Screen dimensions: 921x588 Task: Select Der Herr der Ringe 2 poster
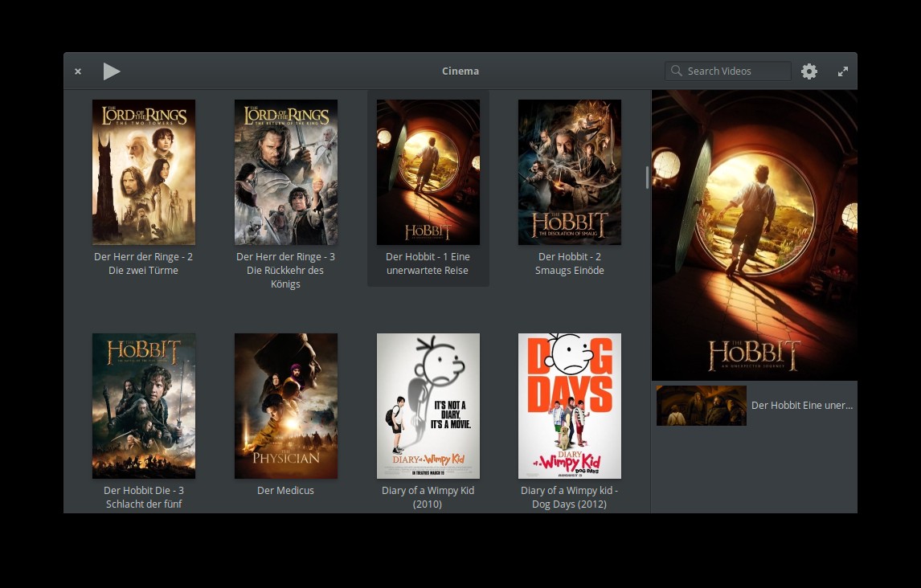pyautogui.click(x=143, y=172)
